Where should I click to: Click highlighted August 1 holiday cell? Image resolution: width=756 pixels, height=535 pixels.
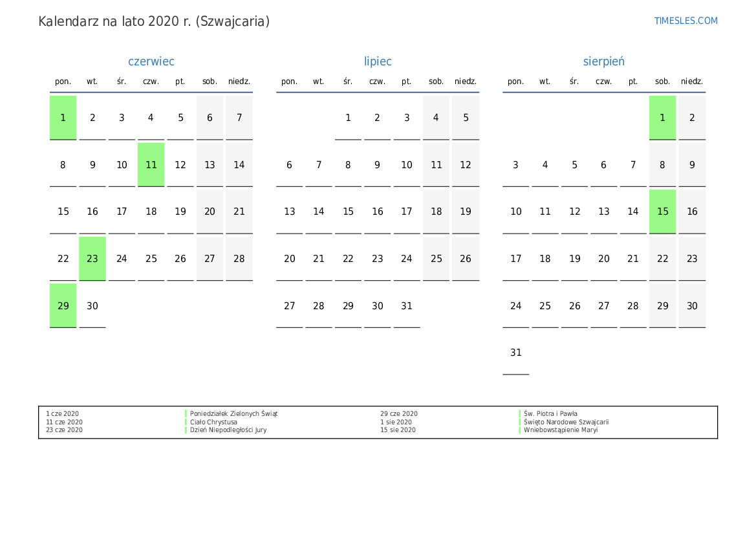click(x=662, y=118)
